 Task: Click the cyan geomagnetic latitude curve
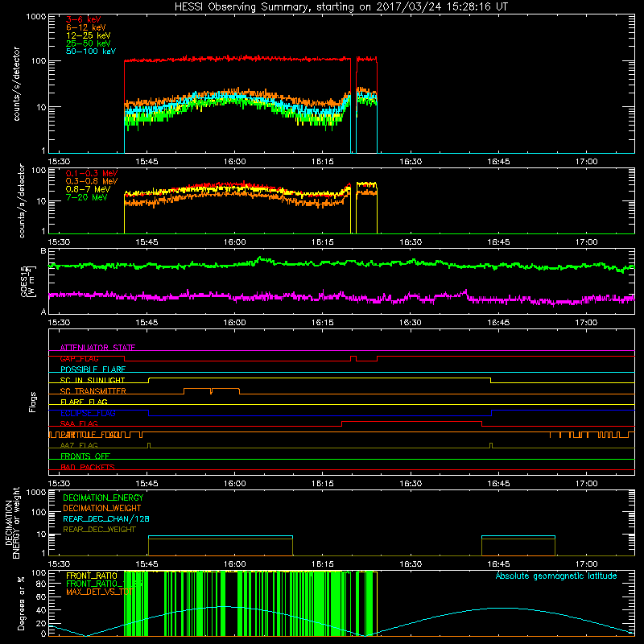(x=498, y=609)
